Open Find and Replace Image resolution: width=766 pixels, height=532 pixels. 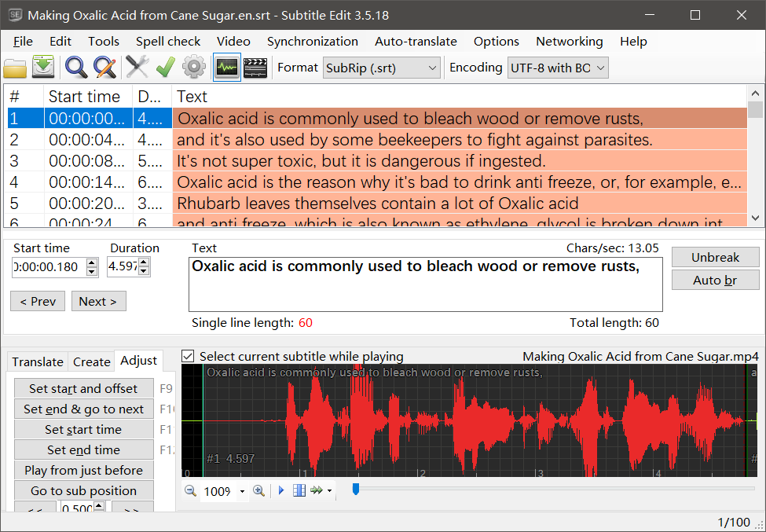tap(105, 68)
